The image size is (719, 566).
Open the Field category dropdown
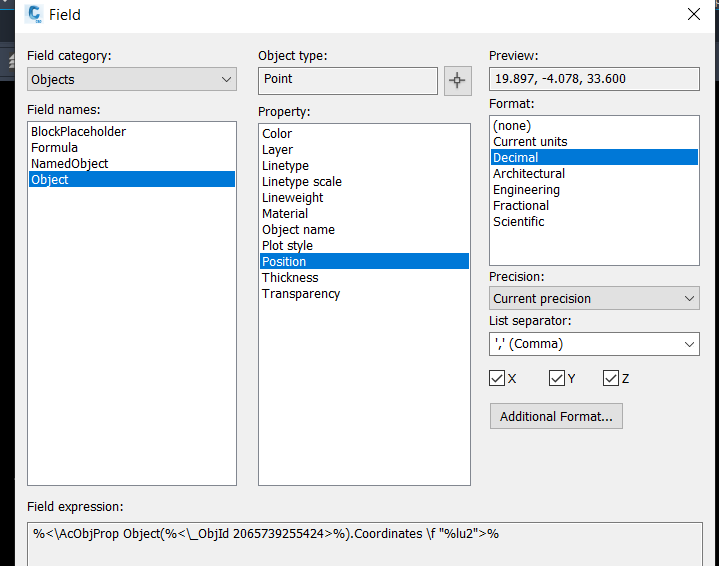[x=132, y=79]
